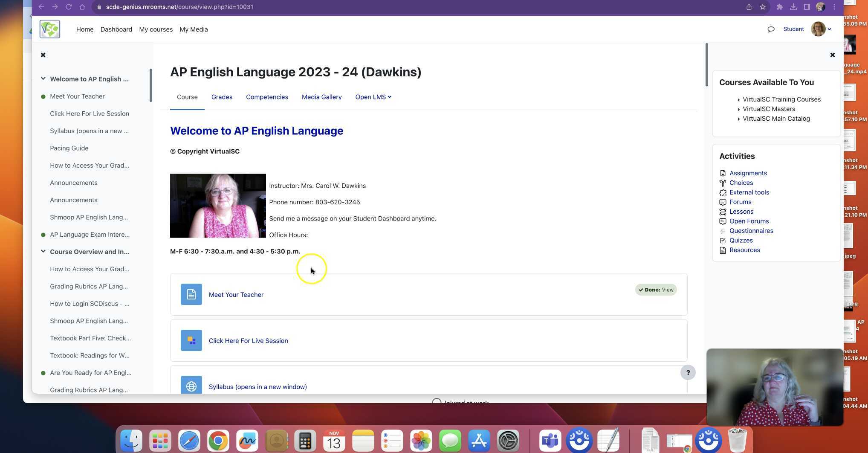Image resolution: width=868 pixels, height=453 pixels.
Task: Open the help question mark button
Action: coord(688,372)
